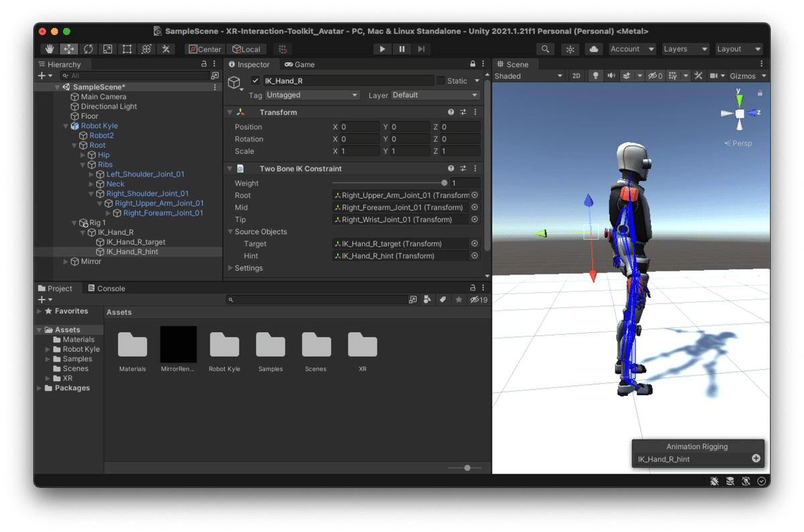Collapse the Source Objects foldout

coord(230,232)
